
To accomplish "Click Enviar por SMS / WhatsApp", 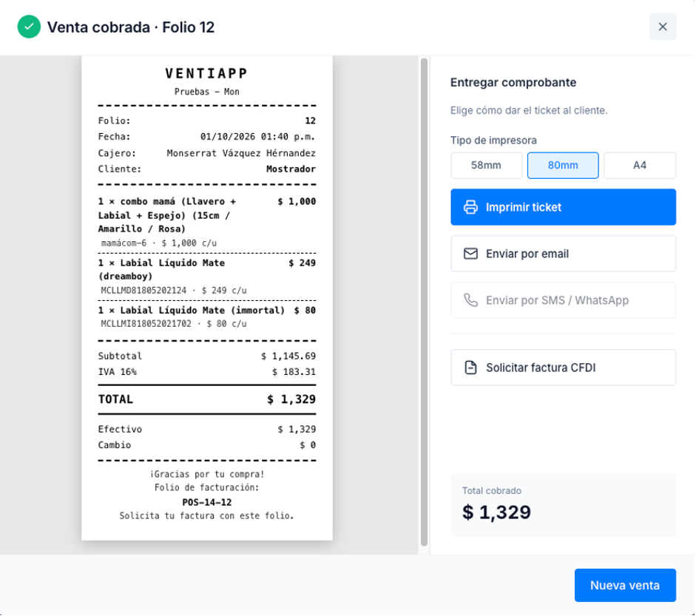I will pyautogui.click(x=564, y=300).
